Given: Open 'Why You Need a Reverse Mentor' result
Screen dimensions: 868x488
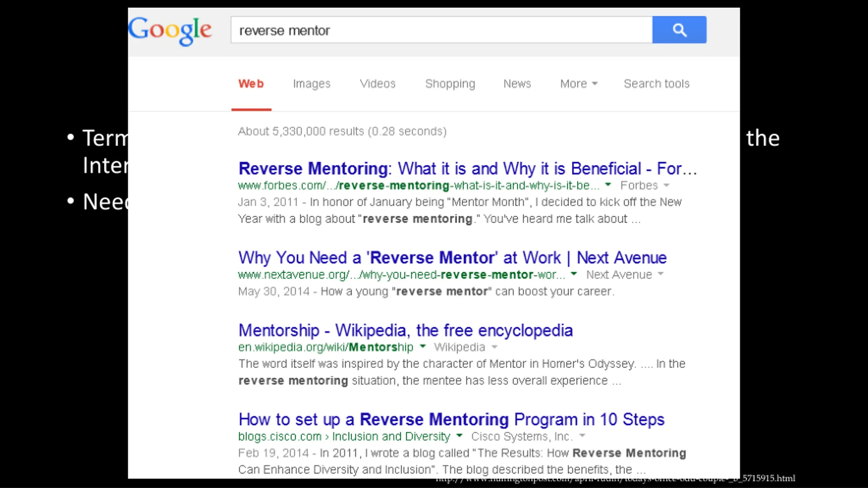Looking at the screenshot, I should click(452, 258).
